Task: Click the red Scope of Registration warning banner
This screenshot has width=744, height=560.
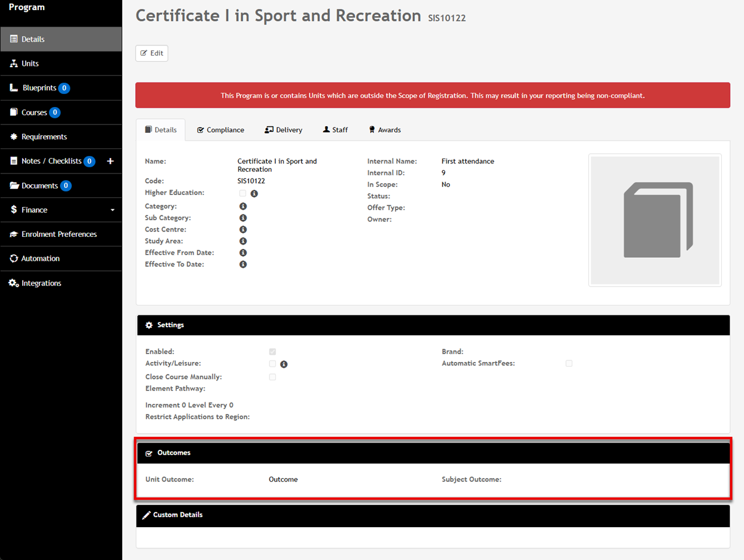Action: click(x=433, y=95)
